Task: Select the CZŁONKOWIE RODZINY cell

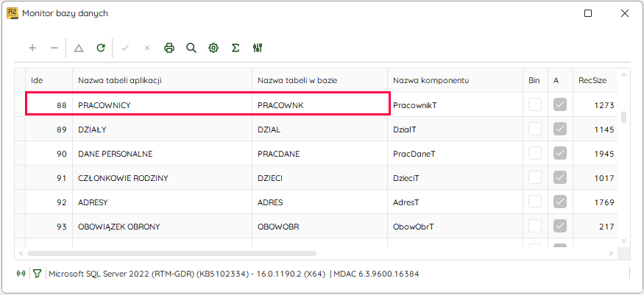Action: click(x=162, y=177)
